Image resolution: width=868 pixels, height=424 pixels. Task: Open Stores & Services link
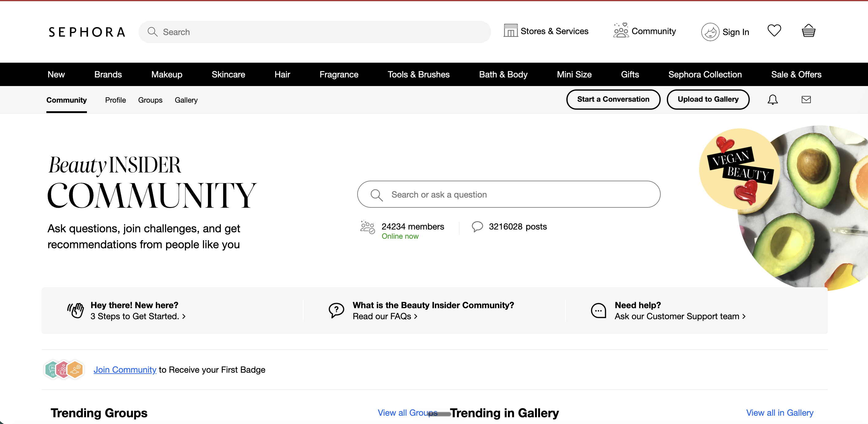[x=555, y=31]
